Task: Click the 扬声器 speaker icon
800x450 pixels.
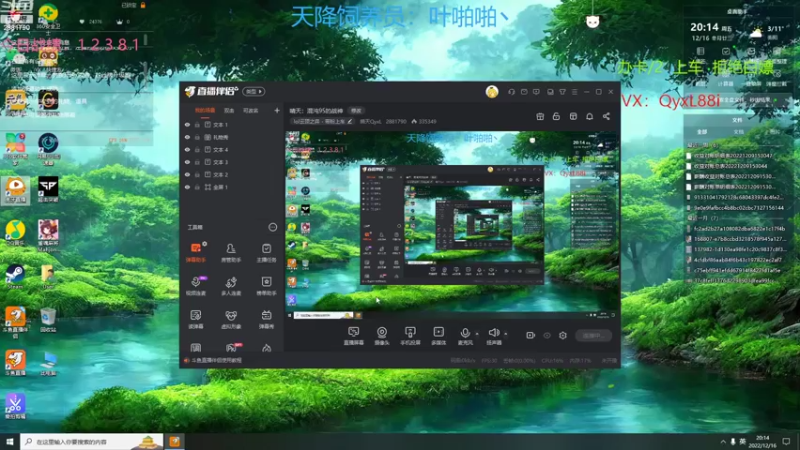Action: pos(493,334)
